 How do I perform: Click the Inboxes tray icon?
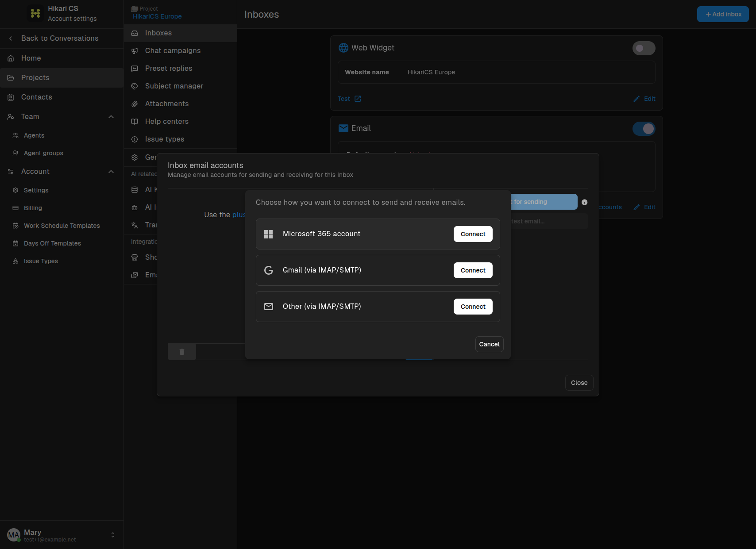click(x=135, y=33)
